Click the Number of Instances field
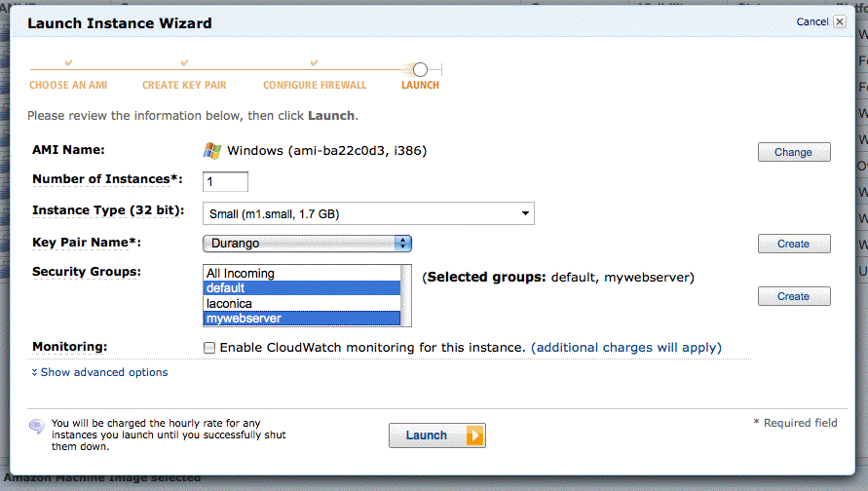 coord(225,182)
